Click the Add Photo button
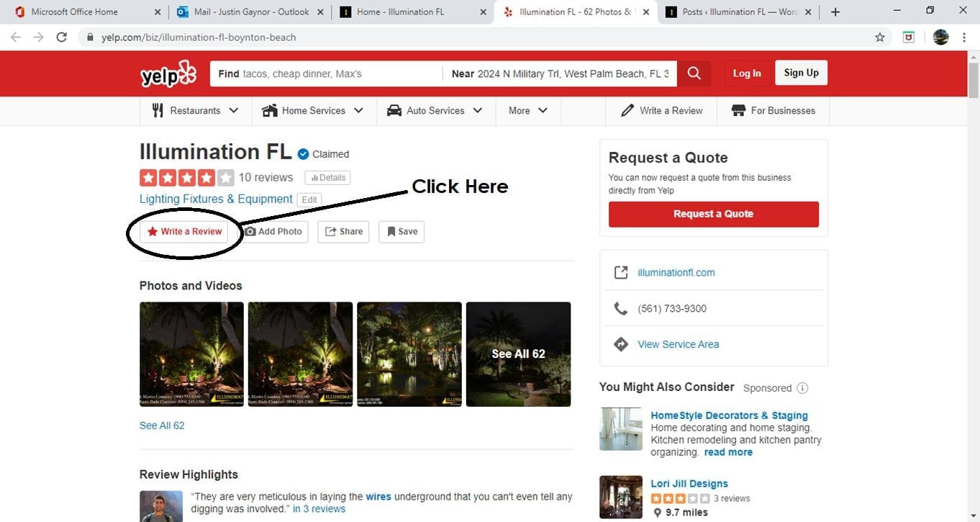This screenshot has width=980, height=522. (x=273, y=232)
